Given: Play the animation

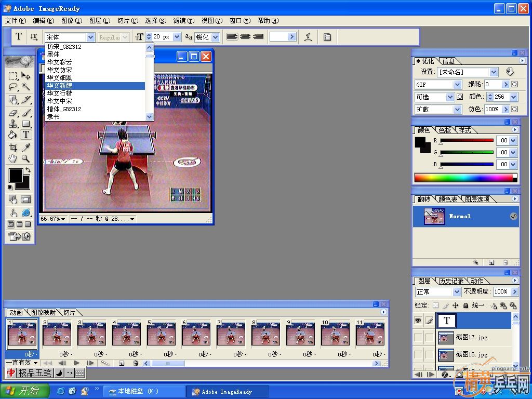Looking at the screenshot, I should [77, 363].
